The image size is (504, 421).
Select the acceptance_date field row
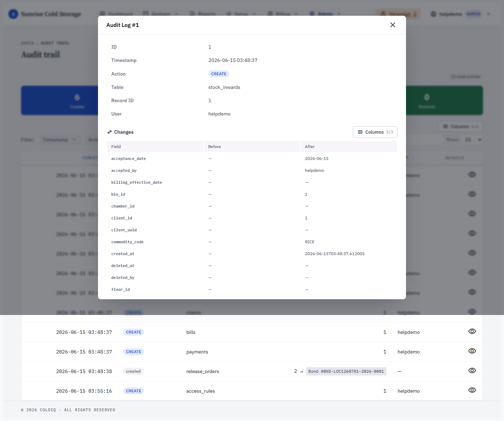[252, 159]
